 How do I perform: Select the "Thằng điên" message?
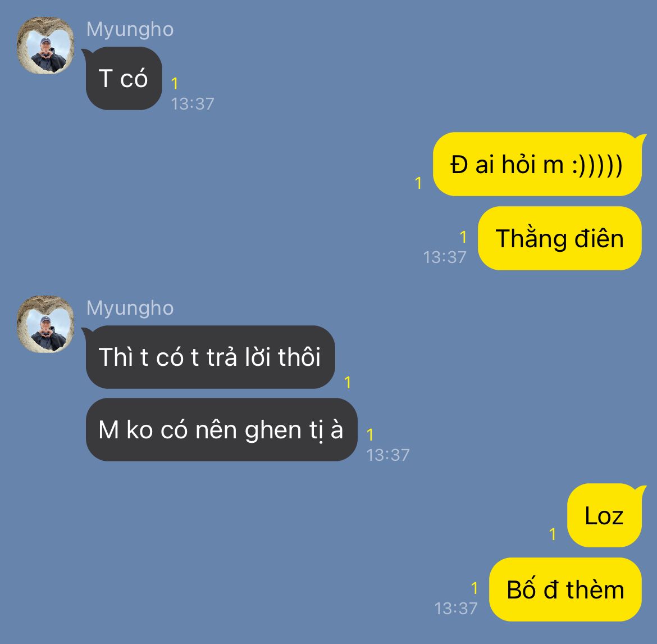tap(560, 238)
